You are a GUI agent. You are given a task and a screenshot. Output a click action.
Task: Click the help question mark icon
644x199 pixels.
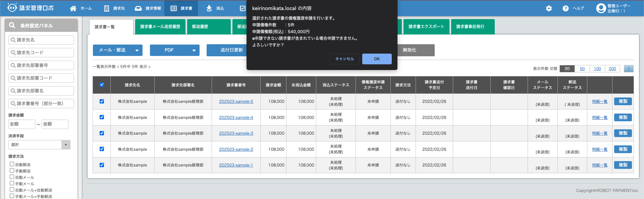tap(566, 8)
